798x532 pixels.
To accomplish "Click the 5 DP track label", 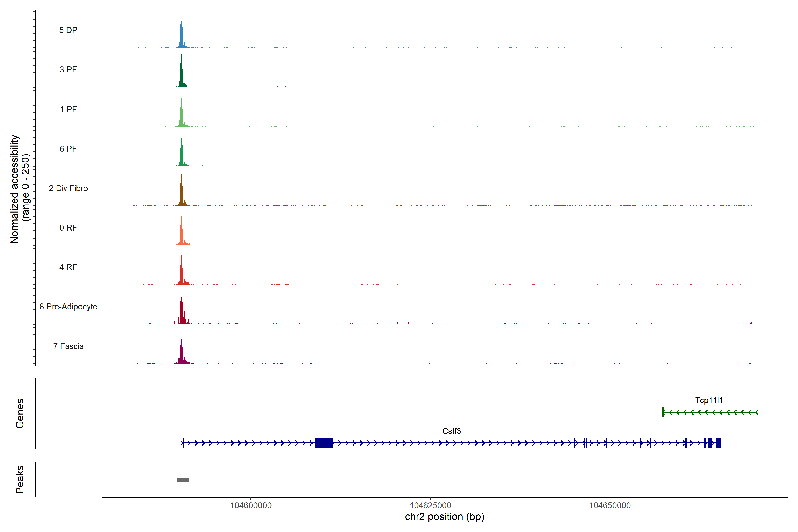I will tap(68, 30).
